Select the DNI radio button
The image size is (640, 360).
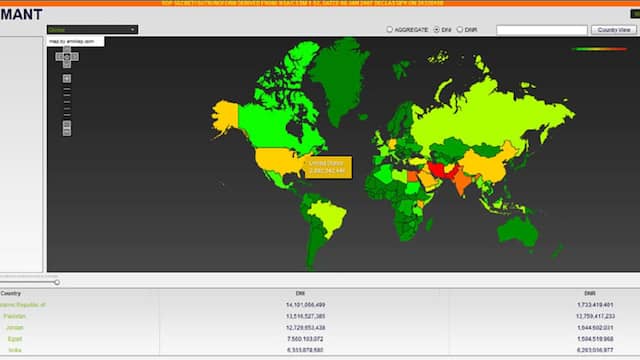(x=436, y=29)
